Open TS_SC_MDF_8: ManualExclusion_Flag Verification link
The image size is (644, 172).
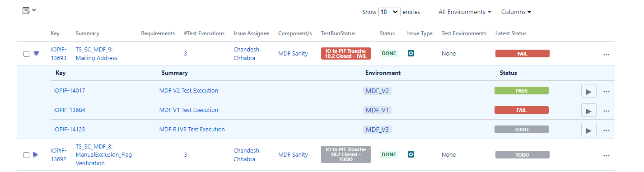click(104, 155)
